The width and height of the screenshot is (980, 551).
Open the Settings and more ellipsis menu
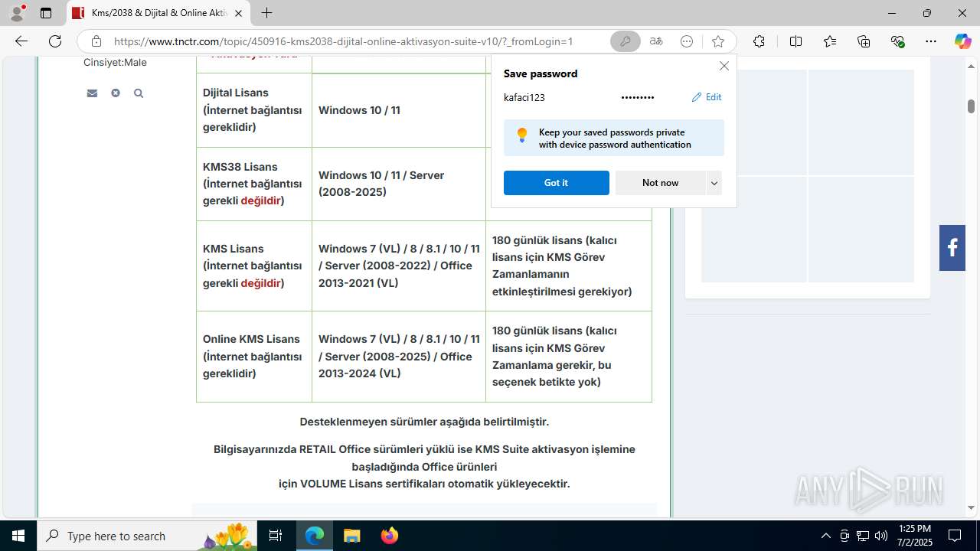931,41
